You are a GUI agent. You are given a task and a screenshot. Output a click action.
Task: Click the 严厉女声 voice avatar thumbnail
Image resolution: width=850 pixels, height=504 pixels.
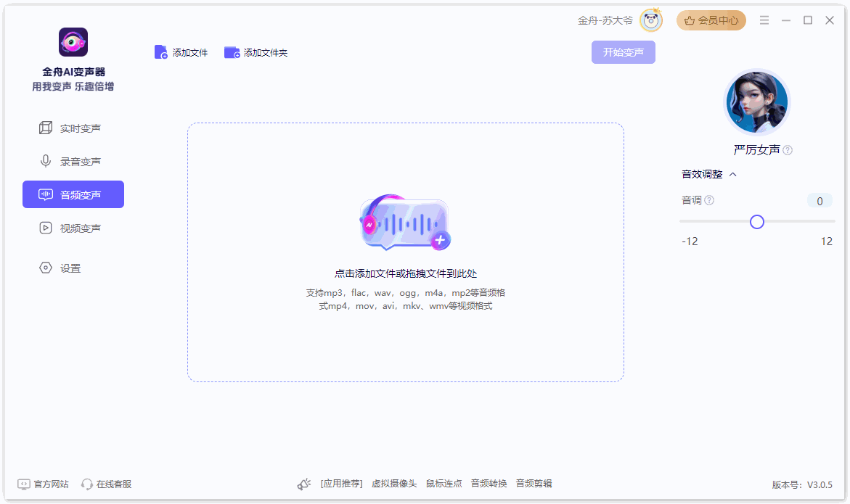756,102
